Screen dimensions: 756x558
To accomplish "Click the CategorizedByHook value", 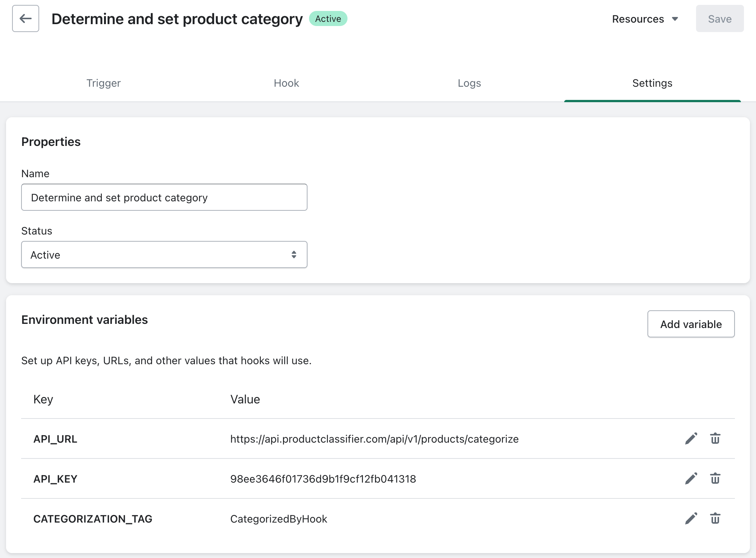I will (x=279, y=519).
